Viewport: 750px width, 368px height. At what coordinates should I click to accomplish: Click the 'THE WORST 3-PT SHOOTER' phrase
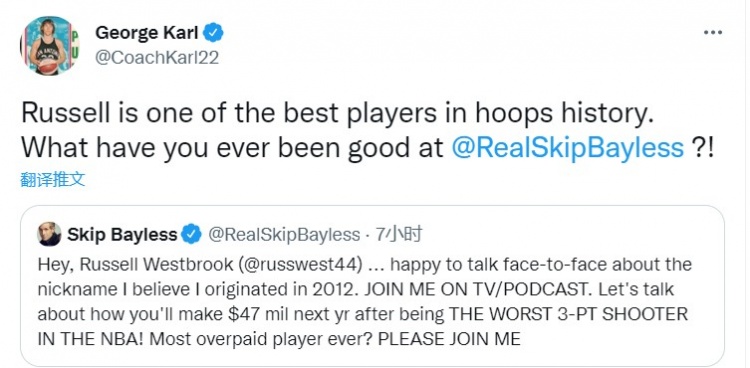(568, 314)
